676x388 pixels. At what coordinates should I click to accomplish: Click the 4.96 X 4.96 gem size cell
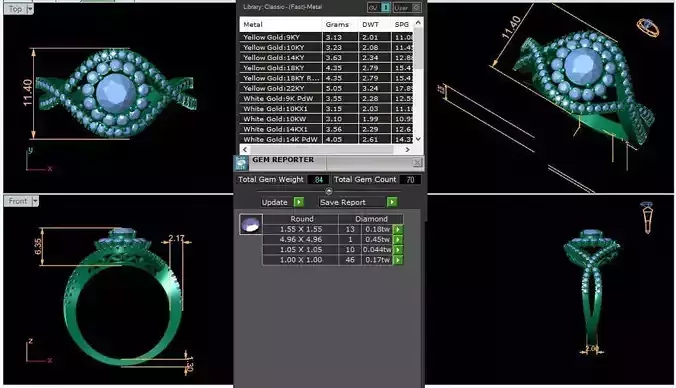(x=300, y=239)
